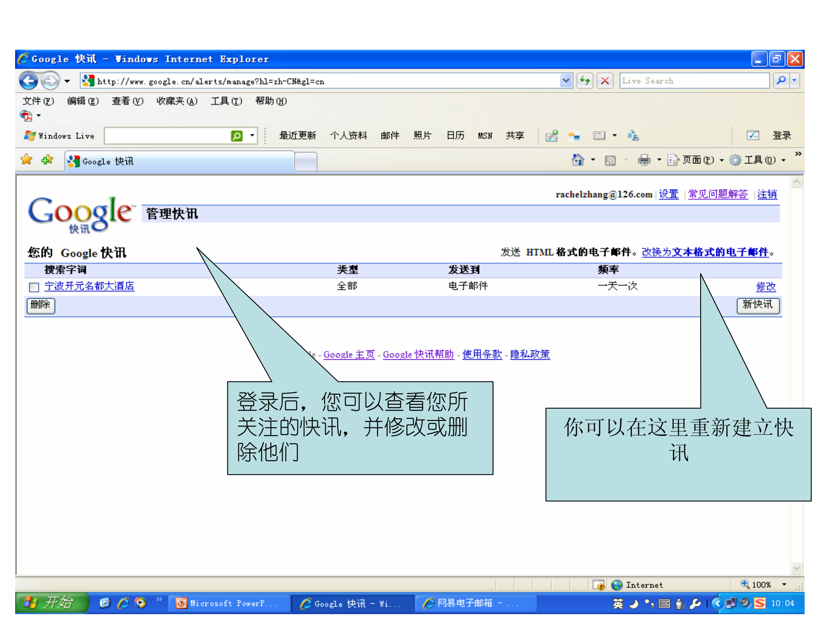Refresh the page with the green arrows icon
The image size is (840, 631).
pyautogui.click(x=585, y=80)
